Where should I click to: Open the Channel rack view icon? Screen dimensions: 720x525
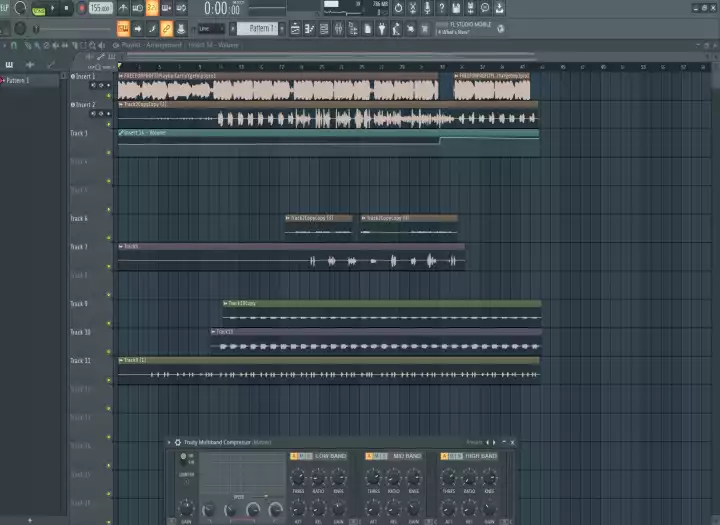(324, 28)
